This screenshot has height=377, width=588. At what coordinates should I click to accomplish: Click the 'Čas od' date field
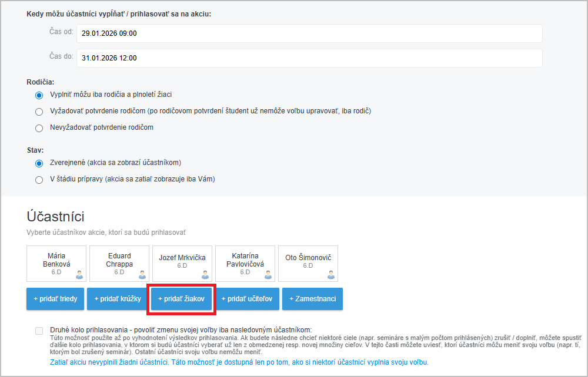tap(309, 33)
